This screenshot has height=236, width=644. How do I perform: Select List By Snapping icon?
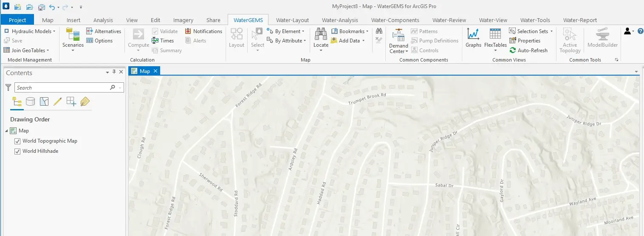point(71,101)
